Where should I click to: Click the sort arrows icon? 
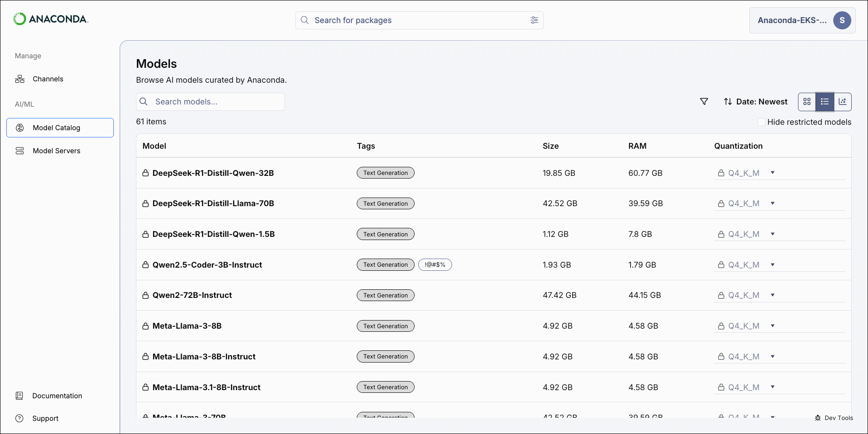coord(728,102)
